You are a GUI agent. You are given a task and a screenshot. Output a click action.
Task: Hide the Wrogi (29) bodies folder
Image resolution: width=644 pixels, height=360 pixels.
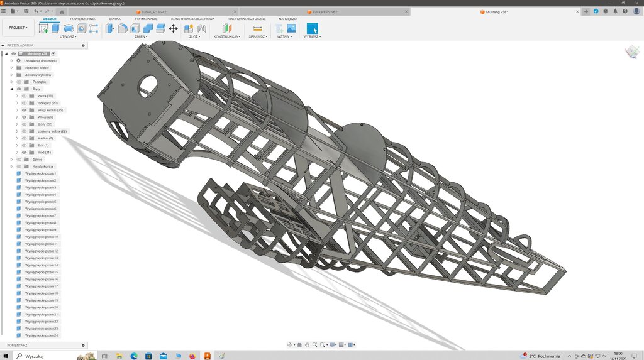(25, 117)
